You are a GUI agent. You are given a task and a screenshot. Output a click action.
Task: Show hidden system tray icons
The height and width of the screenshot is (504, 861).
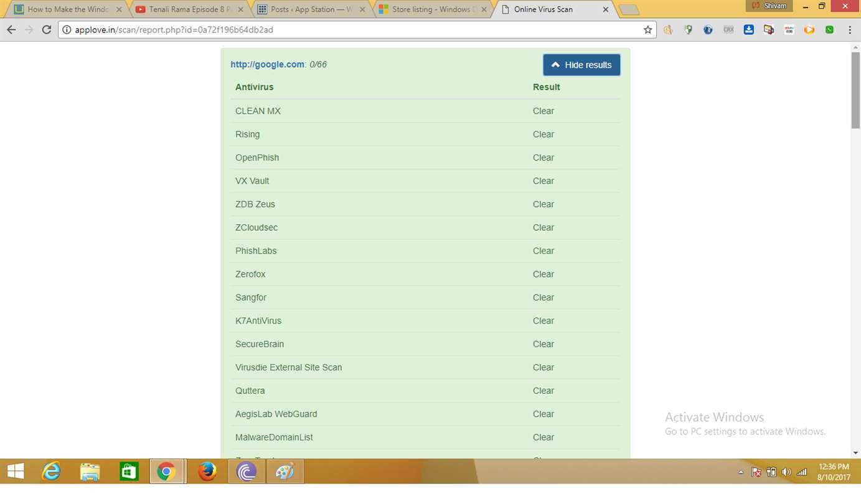[x=741, y=472]
